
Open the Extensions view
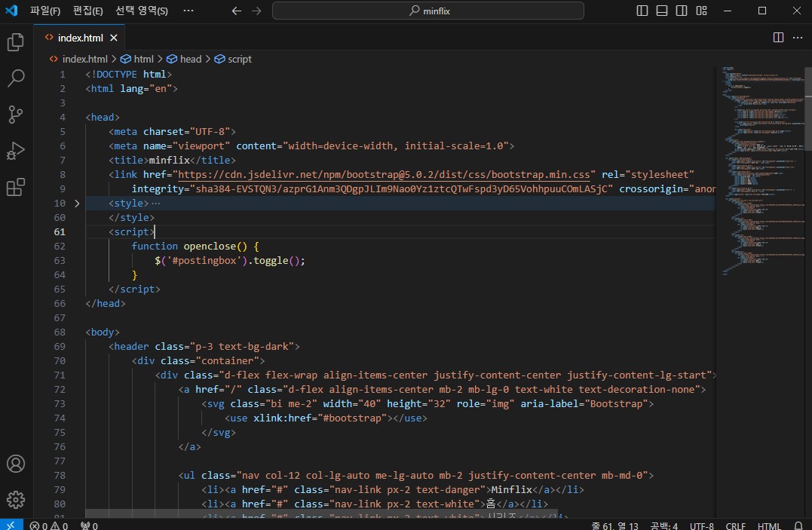(16, 187)
